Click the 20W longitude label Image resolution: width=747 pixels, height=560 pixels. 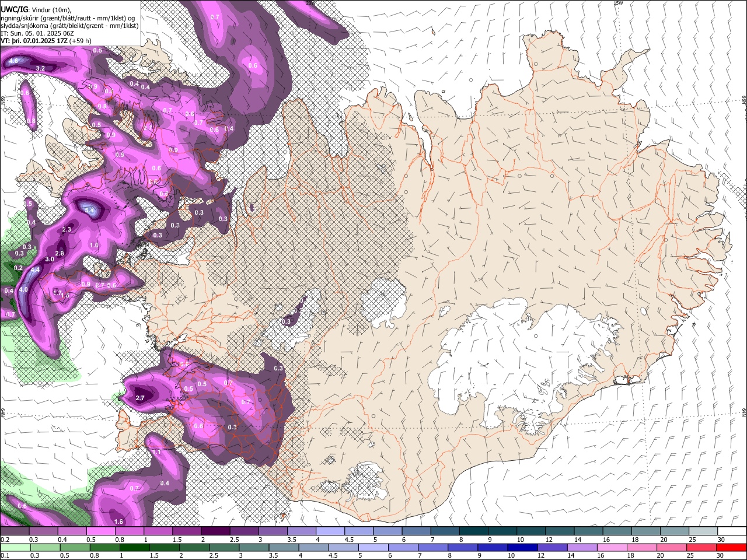(x=309, y=3)
